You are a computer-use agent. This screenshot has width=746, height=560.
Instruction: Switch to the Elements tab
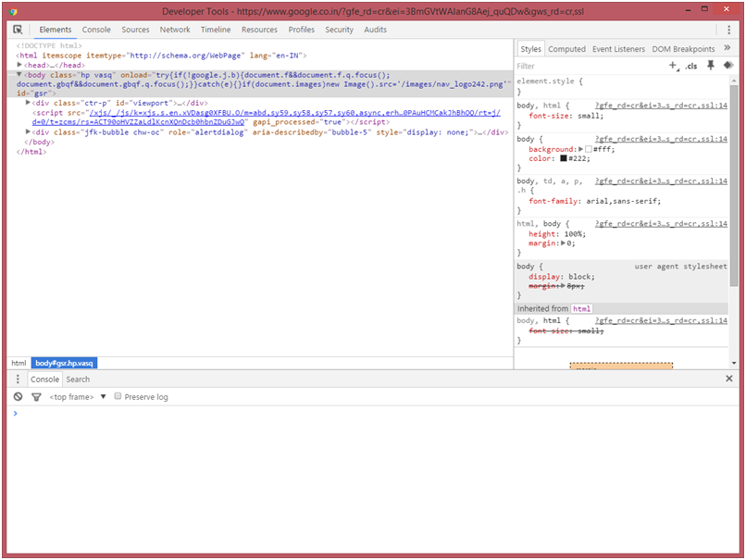point(56,30)
